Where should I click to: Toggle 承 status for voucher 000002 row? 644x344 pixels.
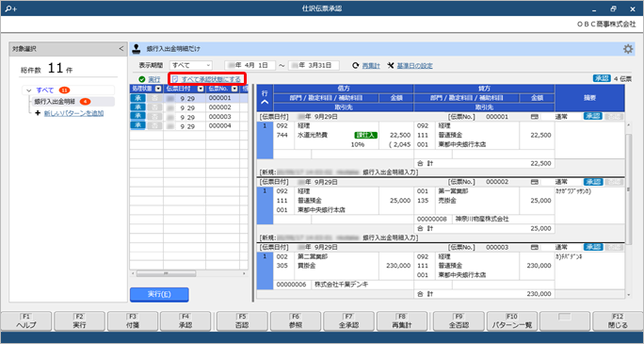[138, 107]
